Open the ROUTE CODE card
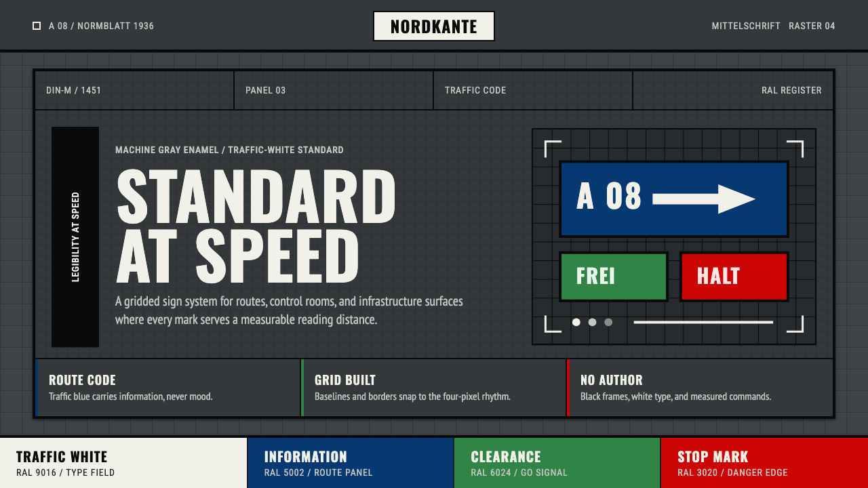 point(167,388)
